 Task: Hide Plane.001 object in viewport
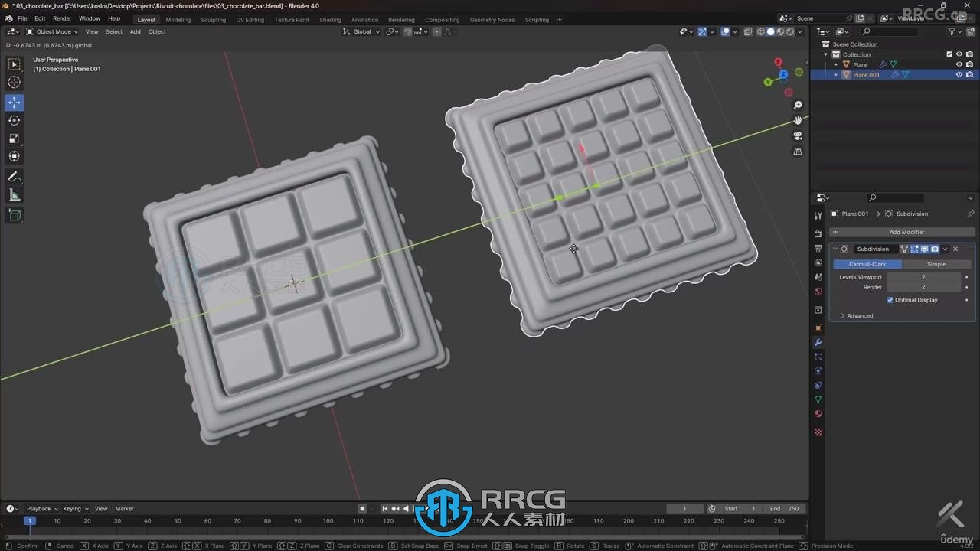(x=959, y=74)
